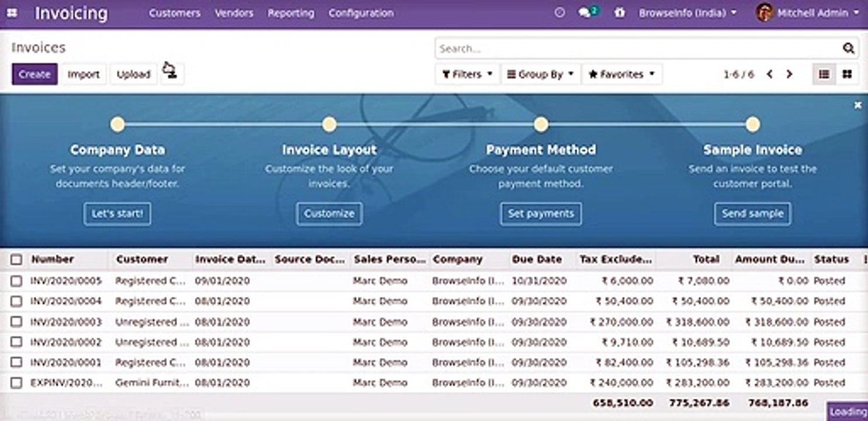Open the Customers menu
Image resolution: width=868 pixels, height=421 pixels.
[175, 13]
